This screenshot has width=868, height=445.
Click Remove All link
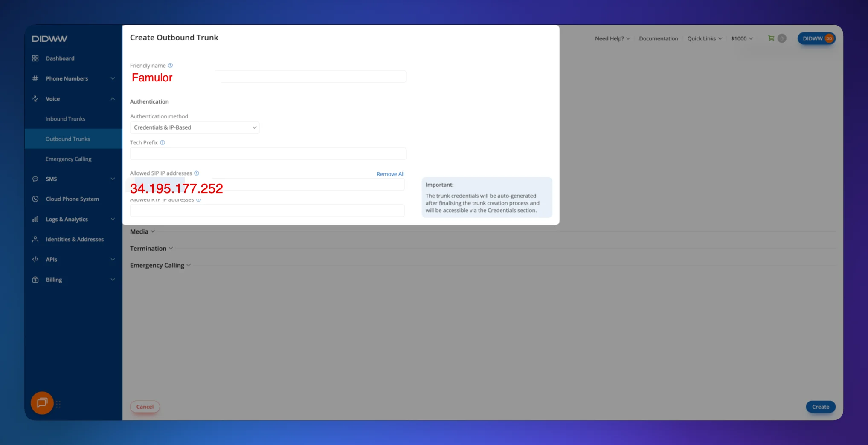pyautogui.click(x=390, y=174)
